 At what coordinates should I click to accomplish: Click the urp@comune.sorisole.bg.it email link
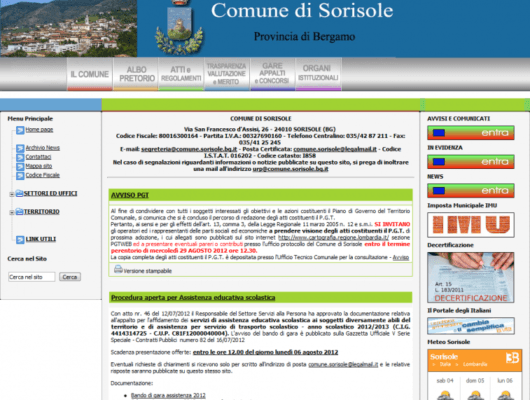point(290,169)
